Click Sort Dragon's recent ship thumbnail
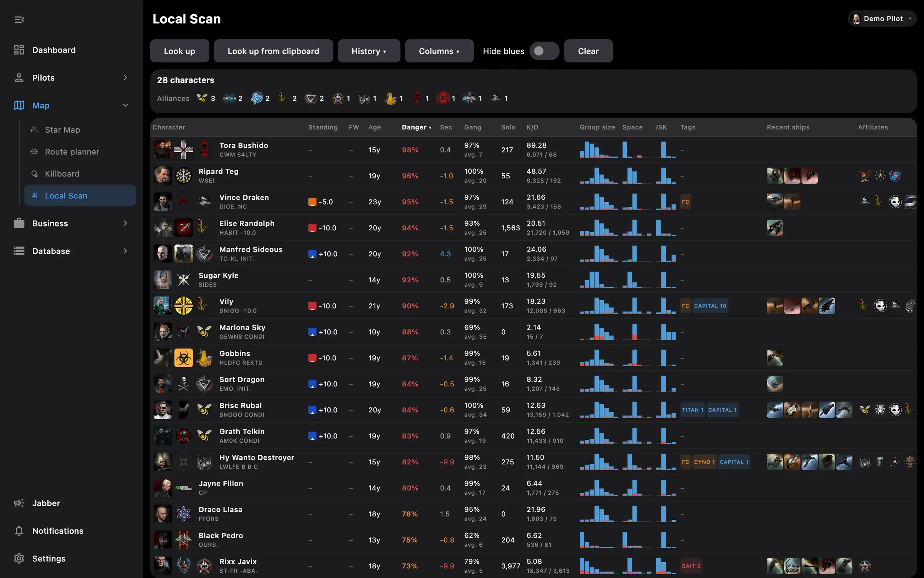Screen dimensions: 924x578 (775, 384)
